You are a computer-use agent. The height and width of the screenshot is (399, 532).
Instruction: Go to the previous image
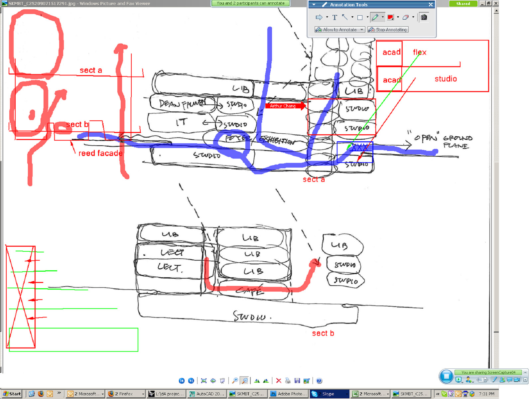(182, 381)
